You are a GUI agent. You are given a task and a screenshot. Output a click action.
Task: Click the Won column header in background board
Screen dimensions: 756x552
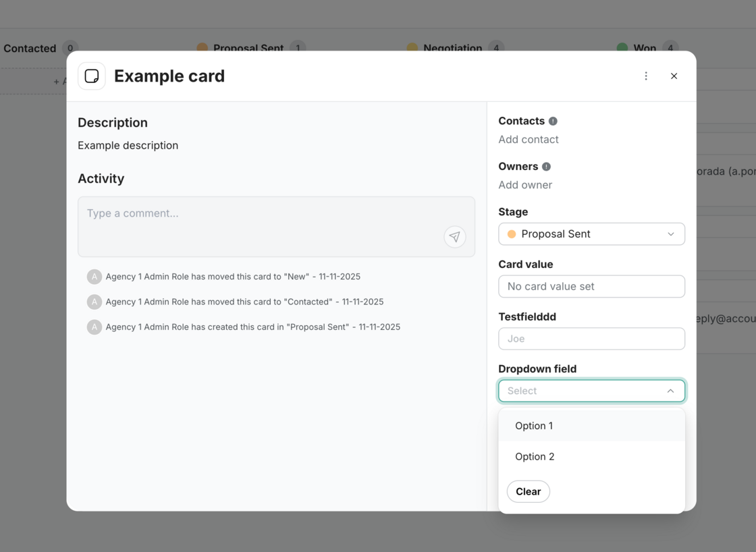(645, 48)
